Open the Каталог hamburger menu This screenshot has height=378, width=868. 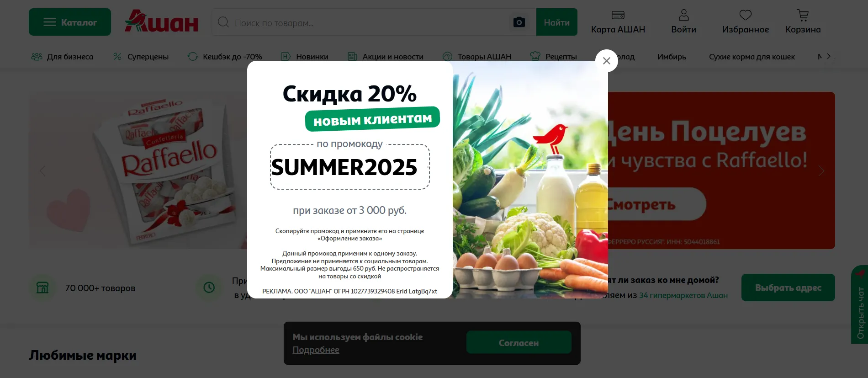pos(70,22)
